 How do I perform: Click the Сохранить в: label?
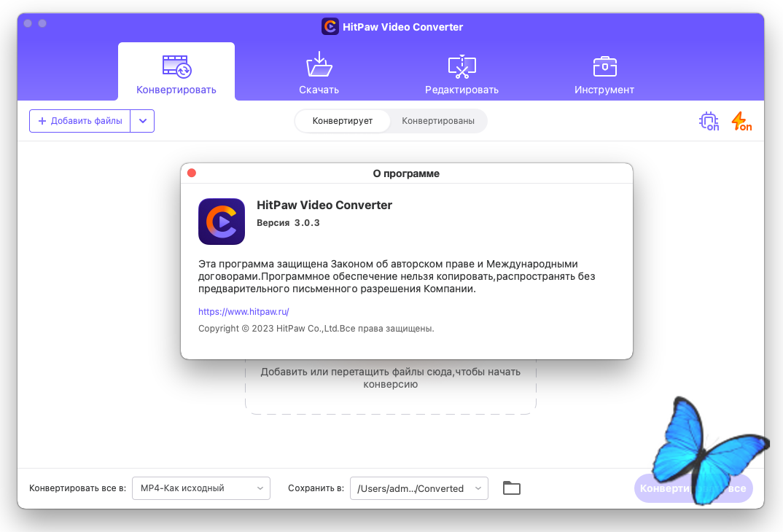pos(316,488)
